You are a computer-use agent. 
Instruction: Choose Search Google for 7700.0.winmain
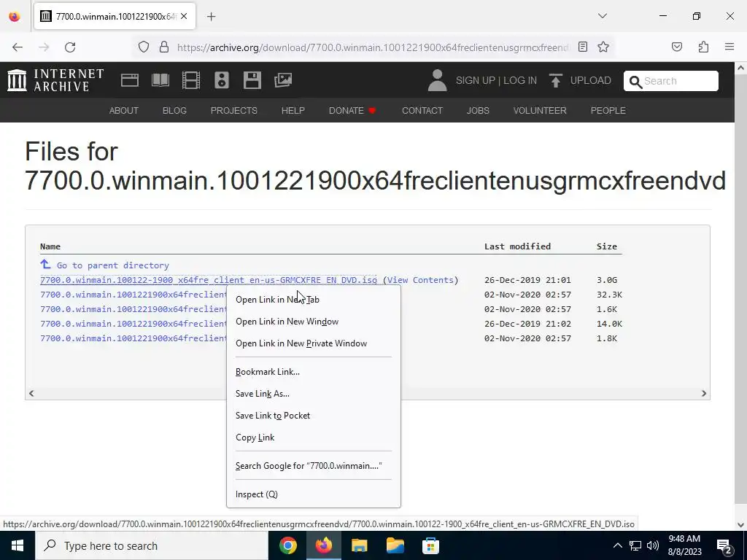(314, 466)
